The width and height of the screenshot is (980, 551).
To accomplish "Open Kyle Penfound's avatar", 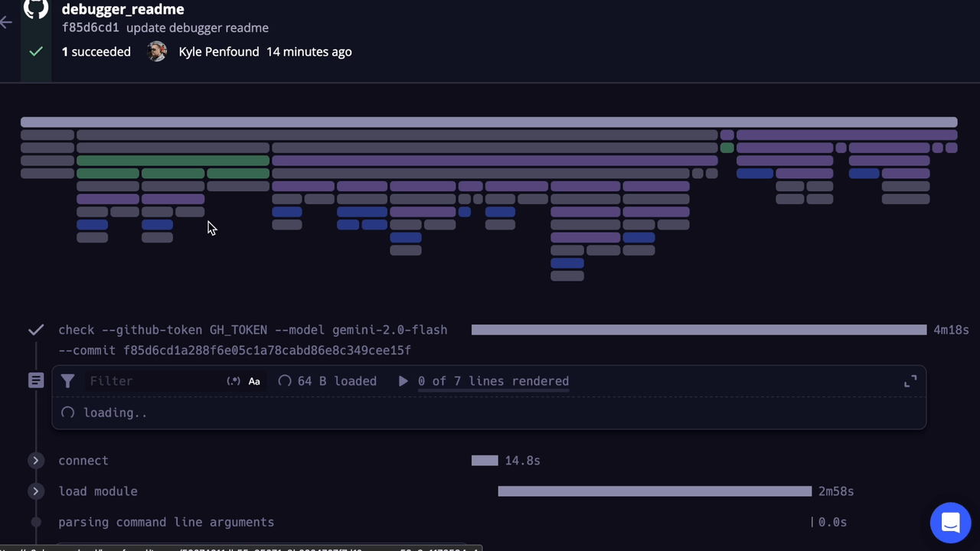I will click(x=157, y=51).
